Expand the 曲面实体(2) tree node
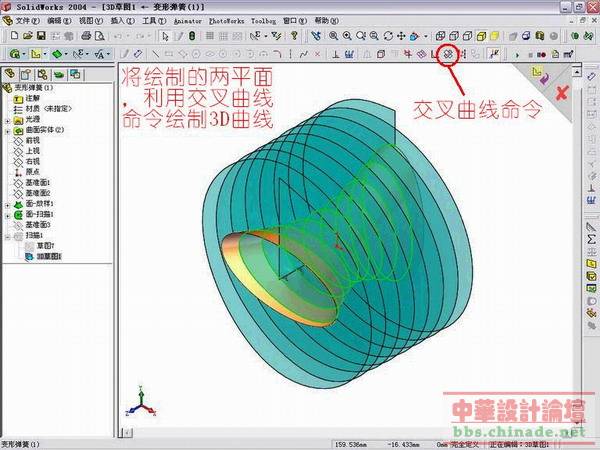600x450 pixels. coord(7,130)
